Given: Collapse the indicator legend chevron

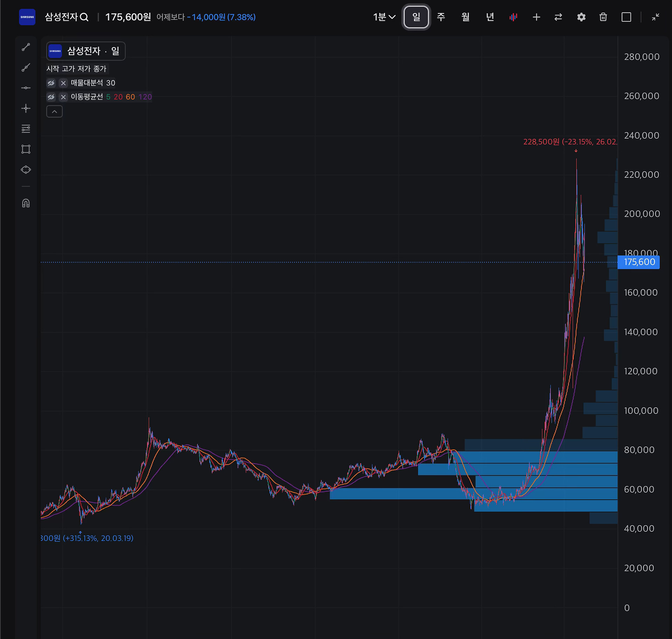Looking at the screenshot, I should pyautogui.click(x=54, y=112).
